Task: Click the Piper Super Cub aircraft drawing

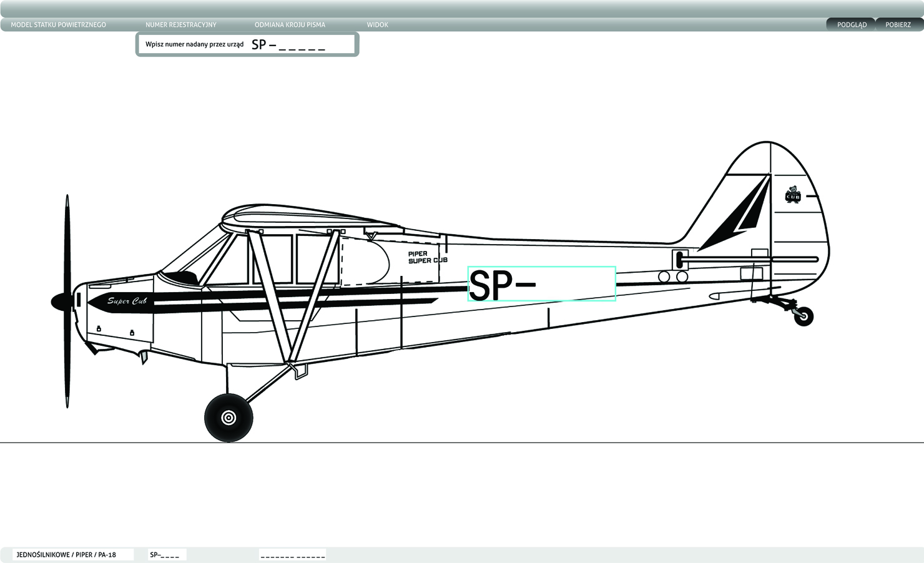Action: click(x=441, y=291)
